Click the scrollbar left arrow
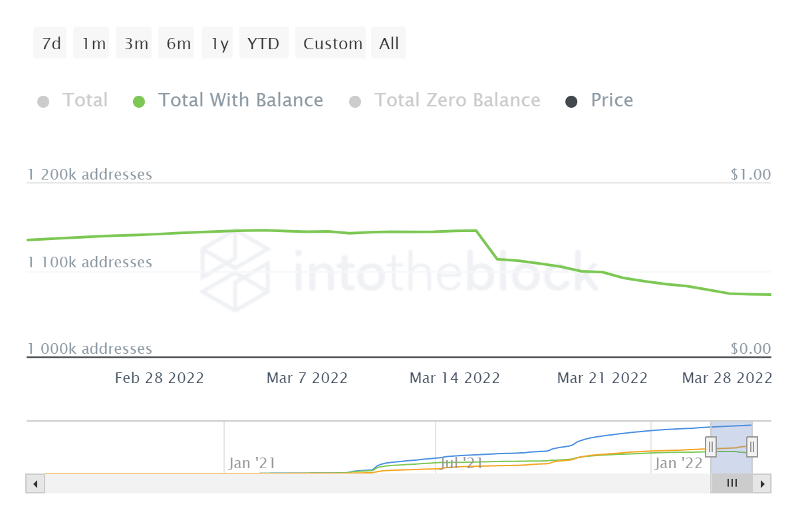 coord(35,483)
